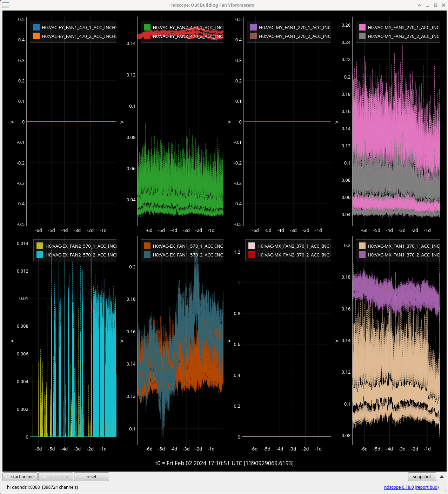Click pink MY_FAN2_270_1 legend swatch
448x494 pixels.
pyautogui.click(x=362, y=27)
